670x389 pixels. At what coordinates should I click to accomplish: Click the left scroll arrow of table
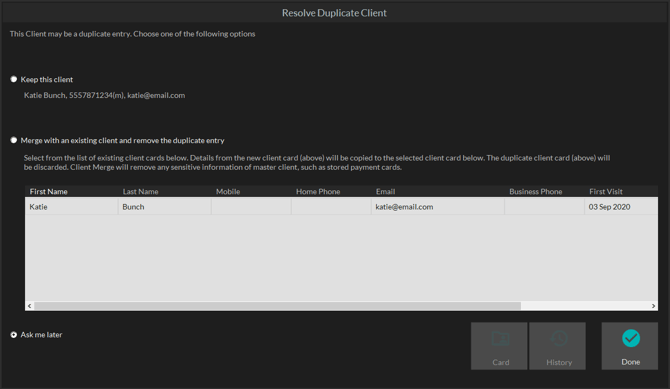(29, 306)
